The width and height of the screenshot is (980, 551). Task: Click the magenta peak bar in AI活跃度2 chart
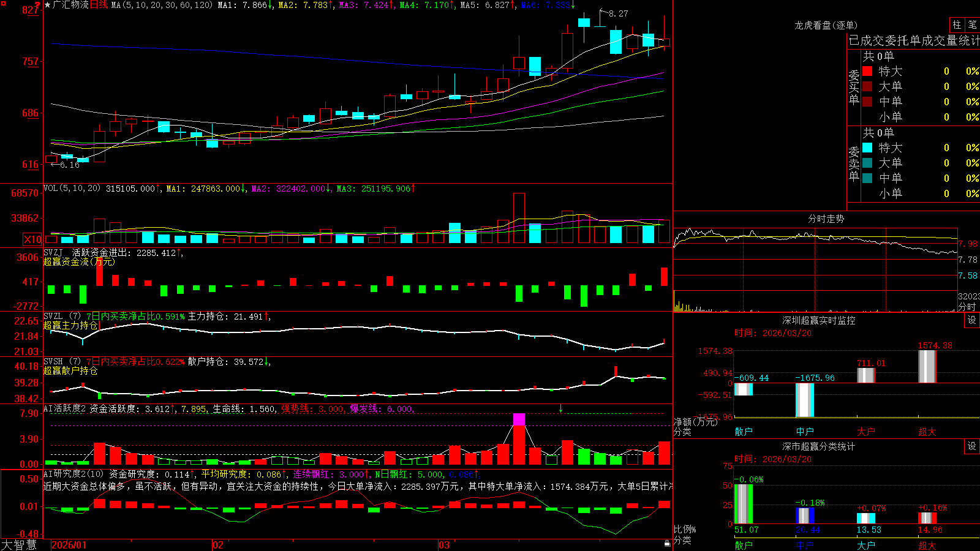(x=519, y=419)
